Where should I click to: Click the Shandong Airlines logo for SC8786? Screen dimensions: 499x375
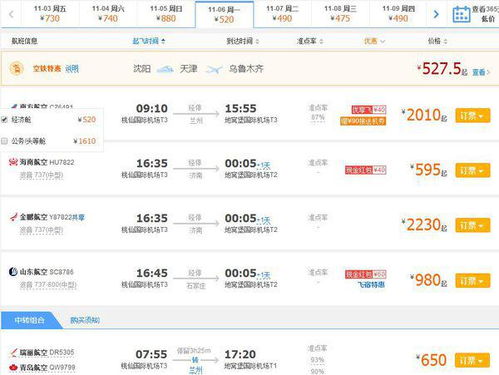click(13, 272)
